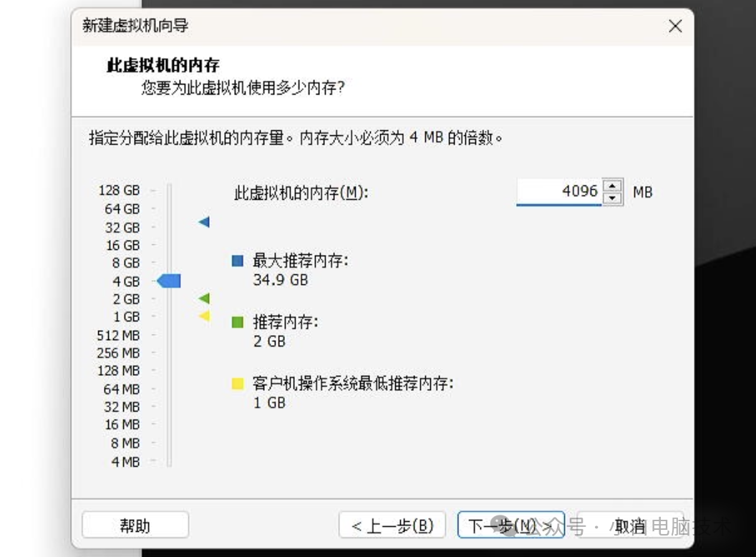Open the 帮助 dialog
Viewport: 756px width, 557px height.
coord(135,525)
